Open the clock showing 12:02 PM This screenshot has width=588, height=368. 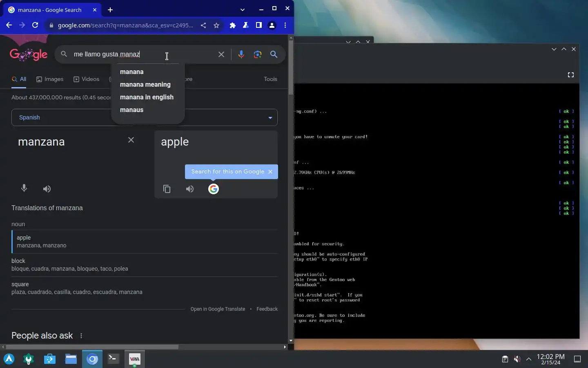[550, 359]
